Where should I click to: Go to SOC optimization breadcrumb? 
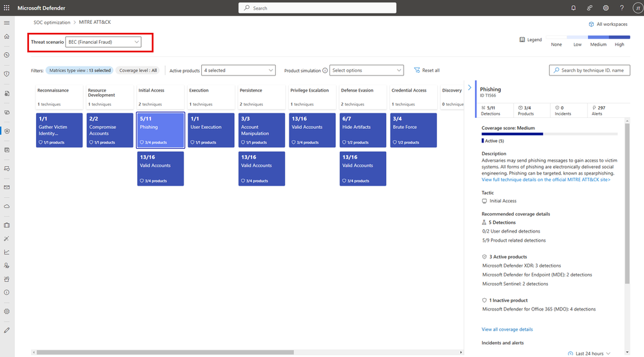pos(52,22)
